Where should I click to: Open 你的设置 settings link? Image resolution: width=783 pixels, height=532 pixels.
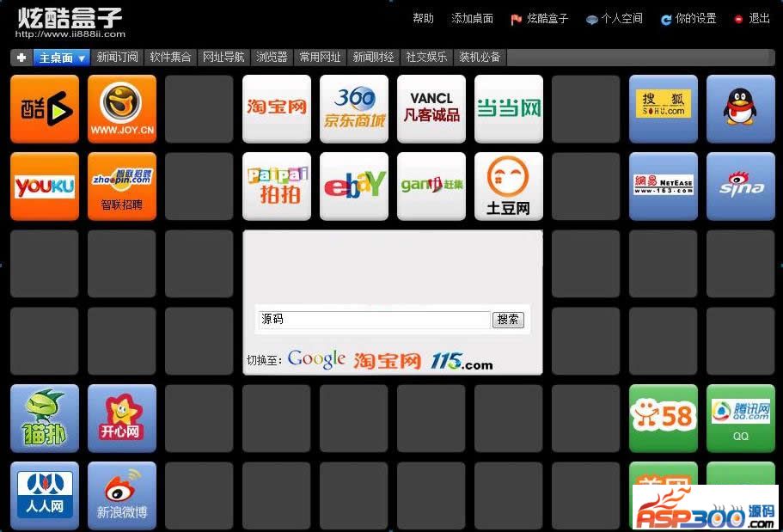[x=688, y=19]
